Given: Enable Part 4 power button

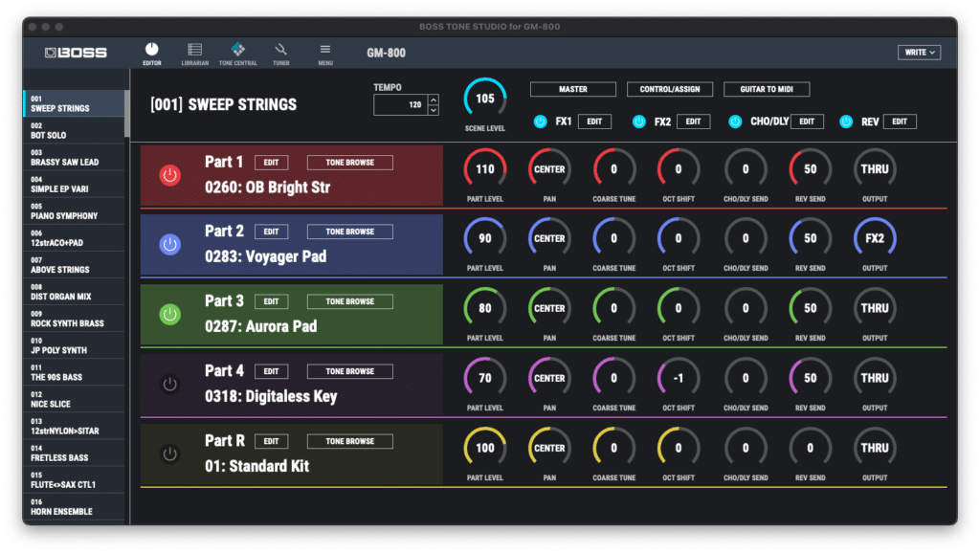Looking at the screenshot, I should [169, 385].
